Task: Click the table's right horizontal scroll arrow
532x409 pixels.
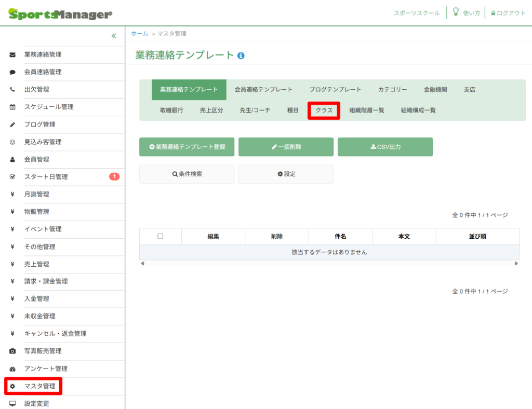Action: point(516,264)
